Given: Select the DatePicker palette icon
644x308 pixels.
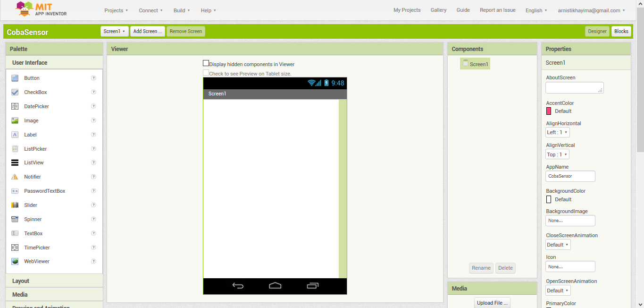Looking at the screenshot, I should 15,106.
